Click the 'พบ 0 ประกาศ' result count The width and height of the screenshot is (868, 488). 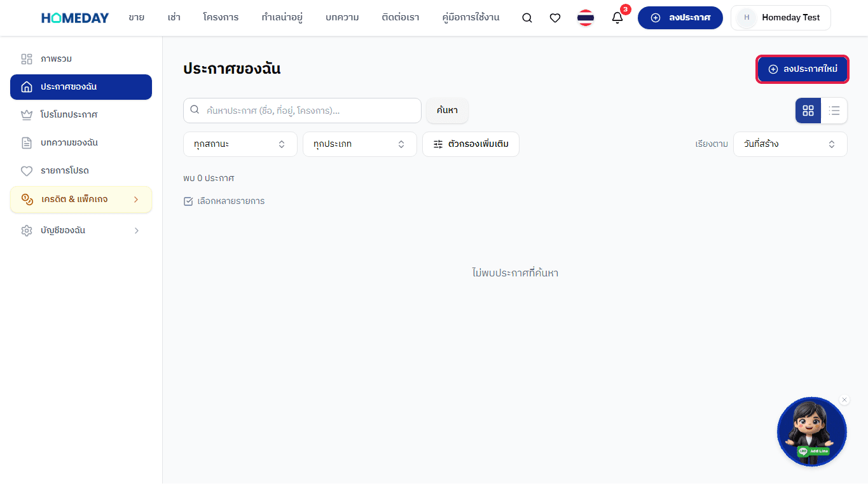[x=209, y=179]
